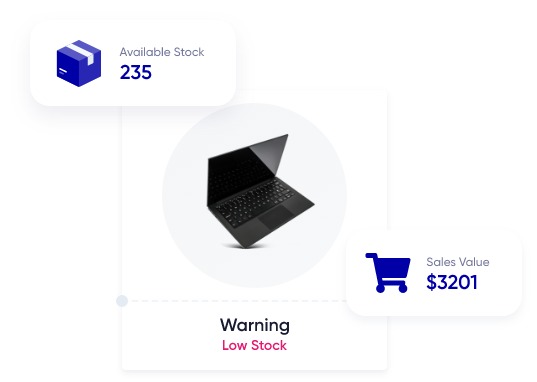The width and height of the screenshot is (537, 382).
Task: Click the stock count 235
Action: (136, 72)
